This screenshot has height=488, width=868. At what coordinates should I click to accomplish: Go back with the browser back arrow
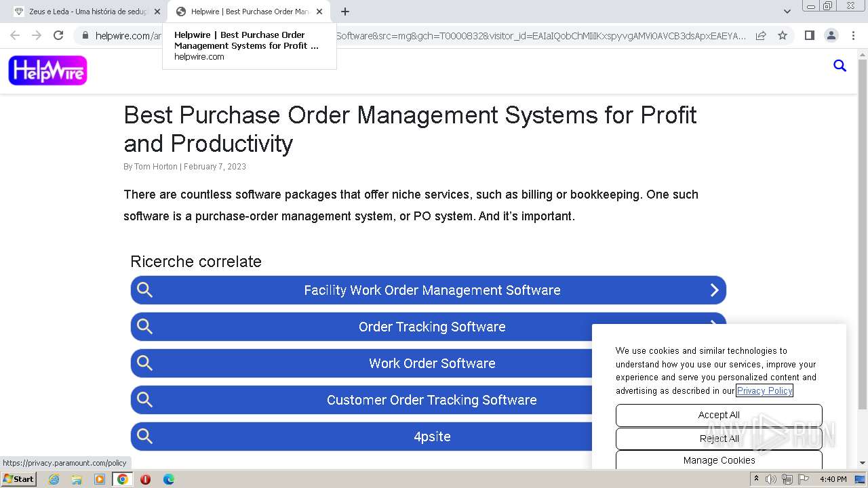pyautogui.click(x=15, y=35)
